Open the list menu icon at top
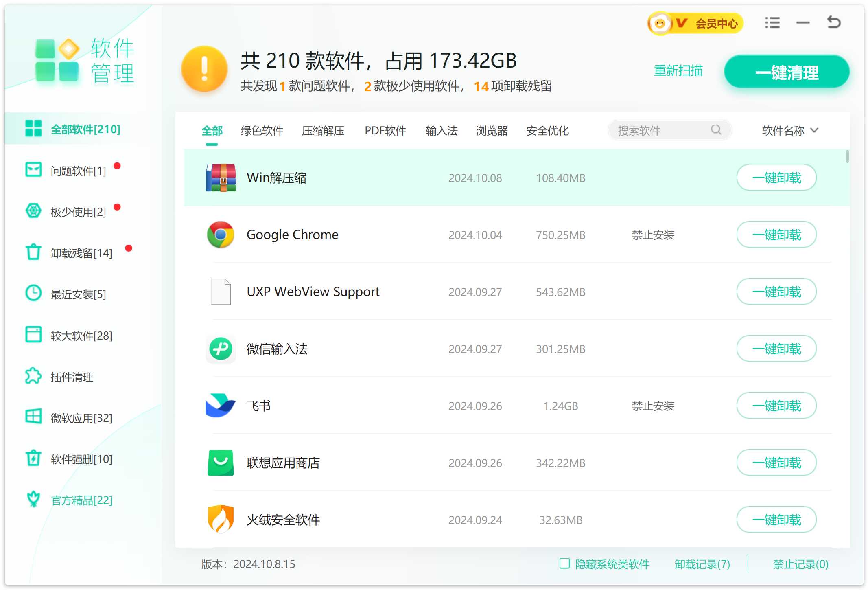 coord(772,23)
